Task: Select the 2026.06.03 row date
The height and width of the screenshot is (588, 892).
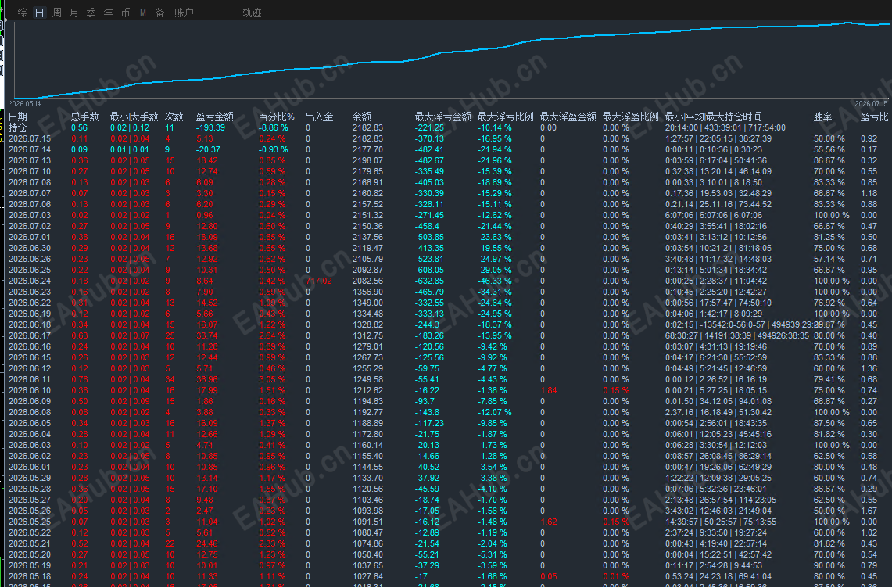Action: click(30, 445)
